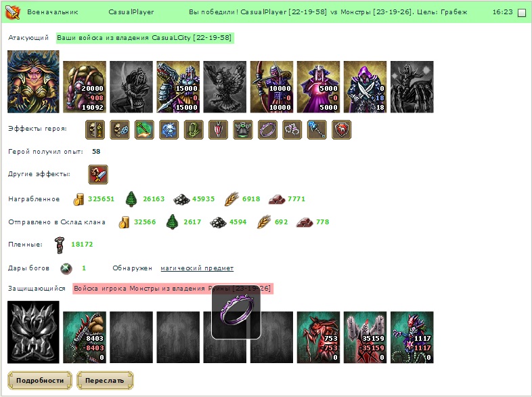Click the skull and candle hero effect icon
Screen dimensions: 532x397
(95, 129)
